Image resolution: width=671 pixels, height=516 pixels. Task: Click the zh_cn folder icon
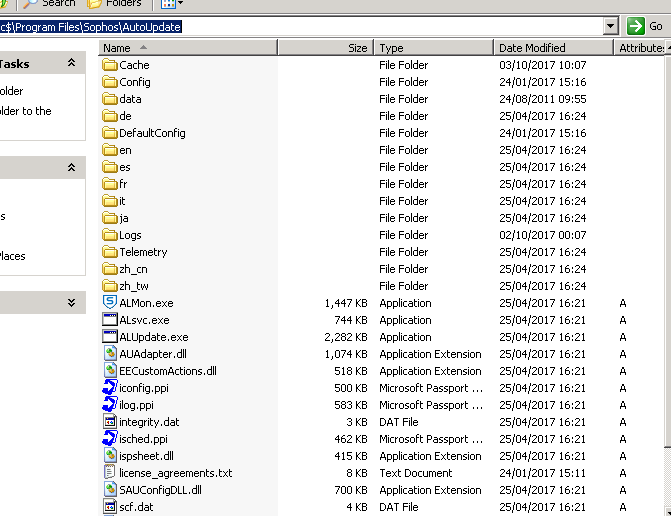click(x=110, y=269)
